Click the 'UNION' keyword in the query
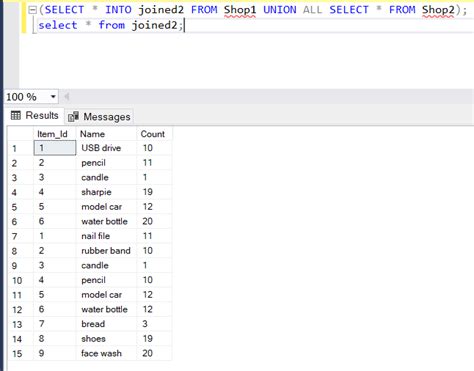Screen dimensions: 474x371 [280, 10]
